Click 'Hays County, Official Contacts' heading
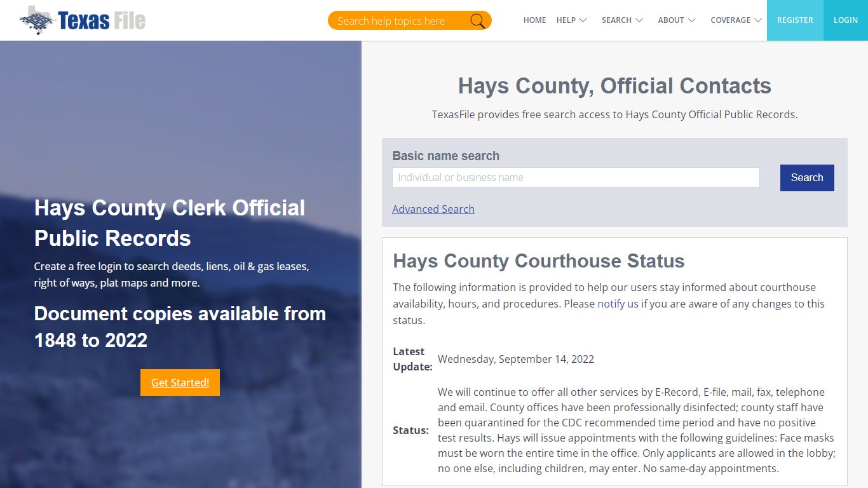Image resolution: width=868 pixels, height=488 pixels. [614, 86]
